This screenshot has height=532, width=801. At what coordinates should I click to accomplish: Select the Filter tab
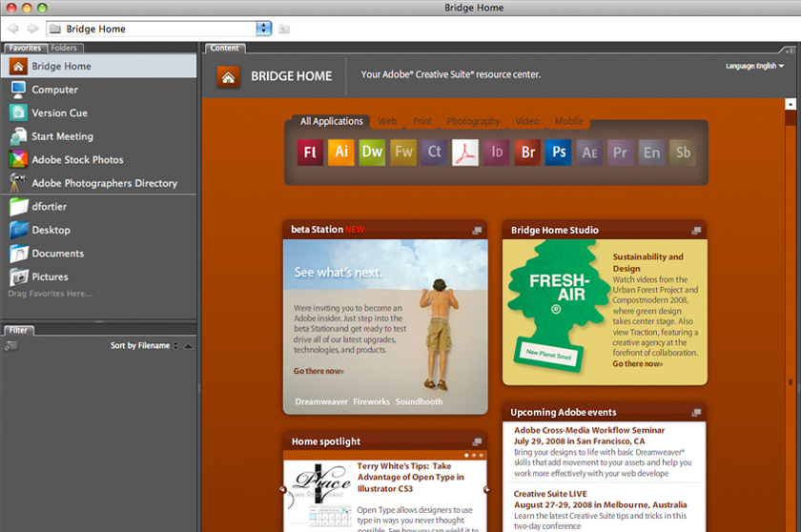[19, 330]
